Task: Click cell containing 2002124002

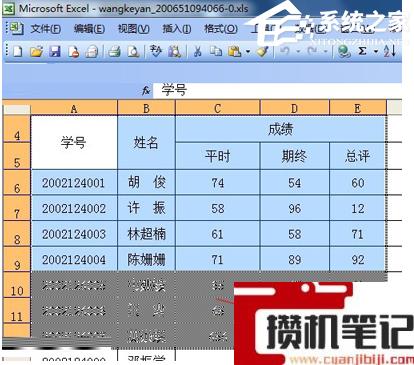Action: pos(74,208)
